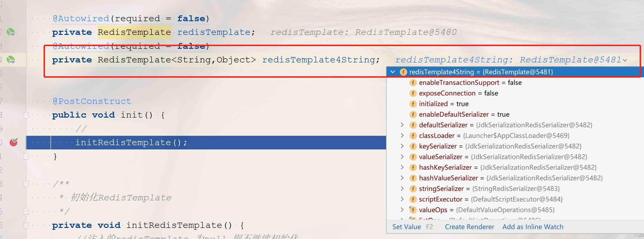Click the field icon beside classLoader
The image size is (644, 239).
click(x=413, y=136)
